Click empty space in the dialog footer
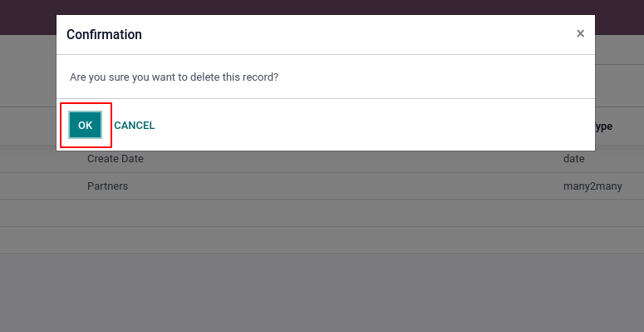The image size is (644, 332). (x=370, y=125)
